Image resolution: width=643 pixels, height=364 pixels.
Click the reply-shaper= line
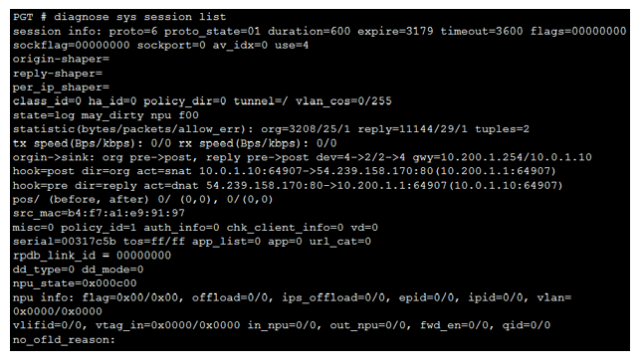(x=58, y=74)
